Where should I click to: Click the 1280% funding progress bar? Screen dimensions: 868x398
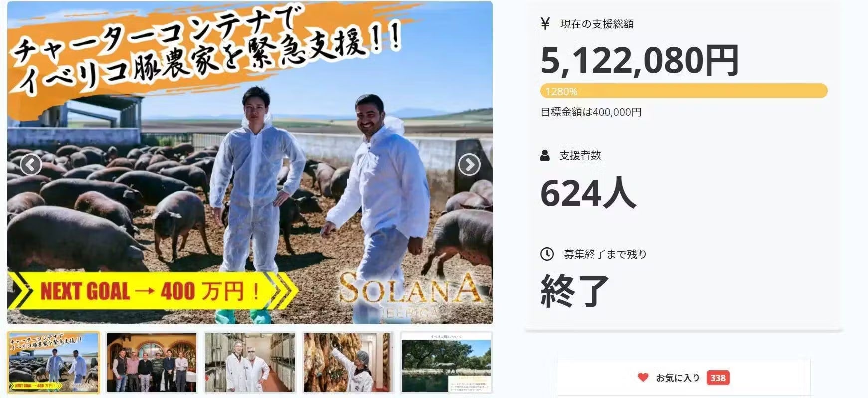point(684,91)
